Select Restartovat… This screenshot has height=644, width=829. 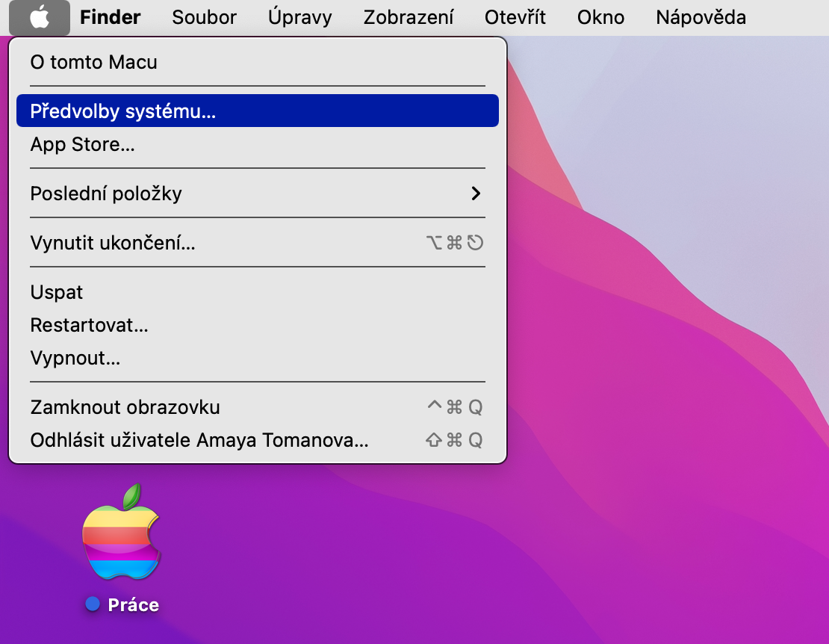258,325
